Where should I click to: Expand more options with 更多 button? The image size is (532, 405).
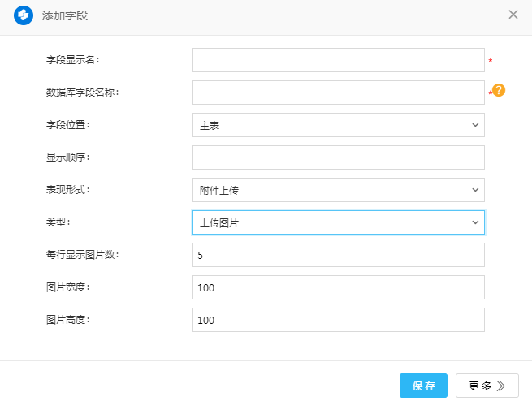pos(487,386)
